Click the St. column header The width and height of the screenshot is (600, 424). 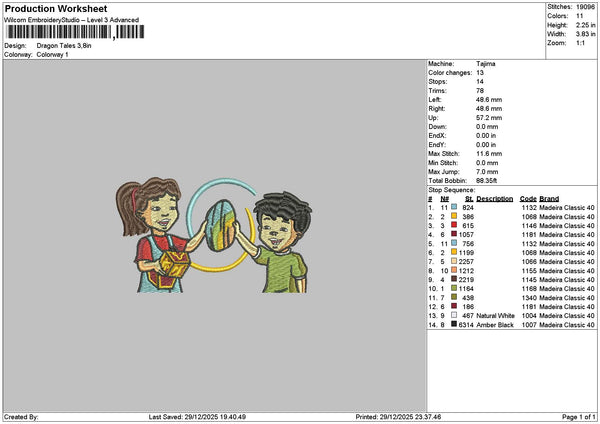tap(469, 199)
